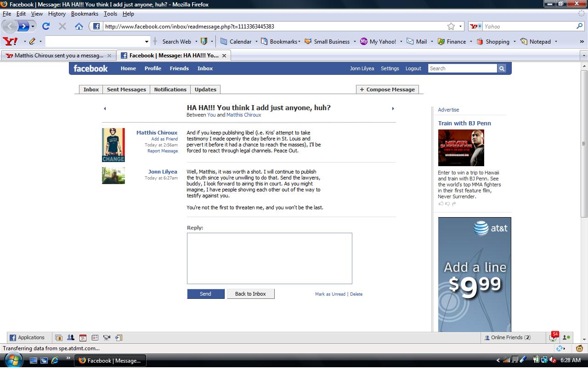Click the Yahoo search bar magnifier icon
Image resolution: width=588 pixels, height=381 pixels.
coord(579,26)
